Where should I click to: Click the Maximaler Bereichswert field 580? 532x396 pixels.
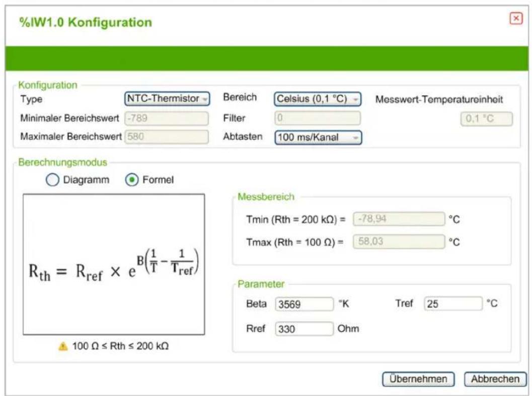tap(167, 137)
